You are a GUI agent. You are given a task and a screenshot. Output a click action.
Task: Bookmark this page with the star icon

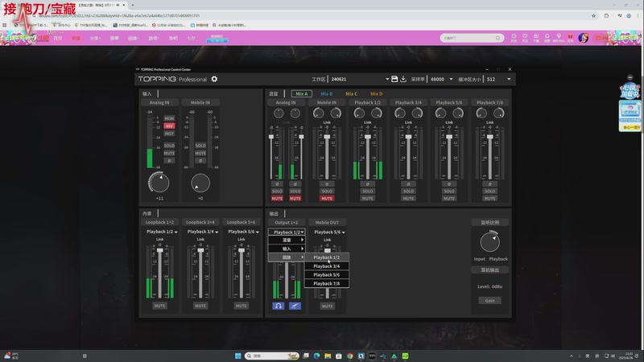tap(593, 15)
